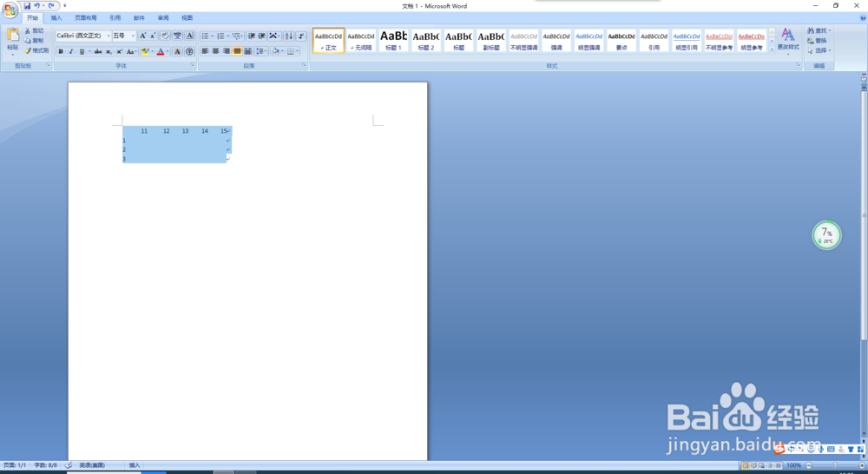Insert enclosed character icon
The width and height of the screenshot is (868, 474).
click(x=189, y=51)
